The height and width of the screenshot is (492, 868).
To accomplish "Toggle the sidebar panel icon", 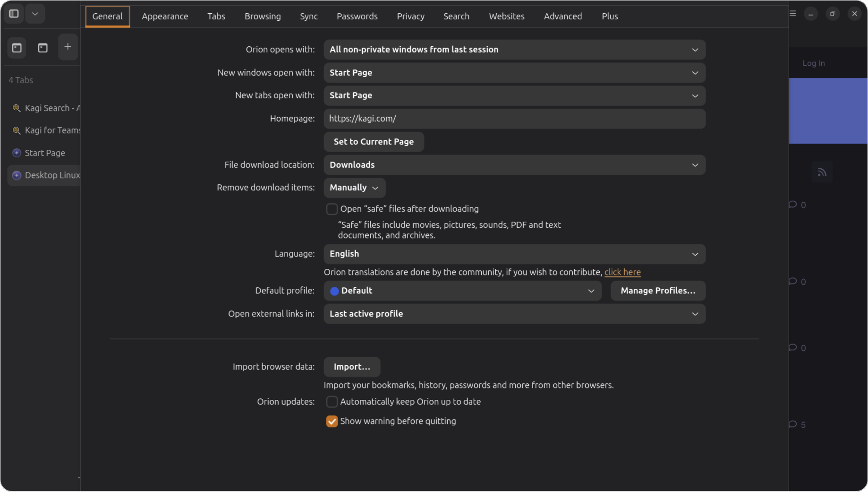I will pyautogui.click(x=14, y=14).
